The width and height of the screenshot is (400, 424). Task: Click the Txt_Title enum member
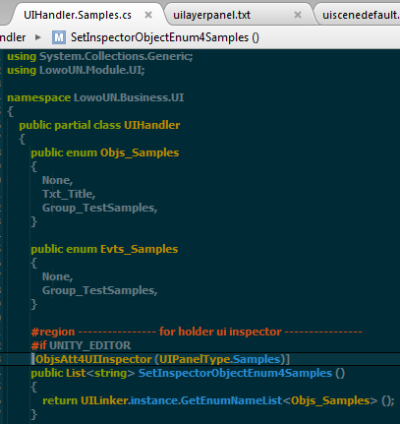point(69,194)
